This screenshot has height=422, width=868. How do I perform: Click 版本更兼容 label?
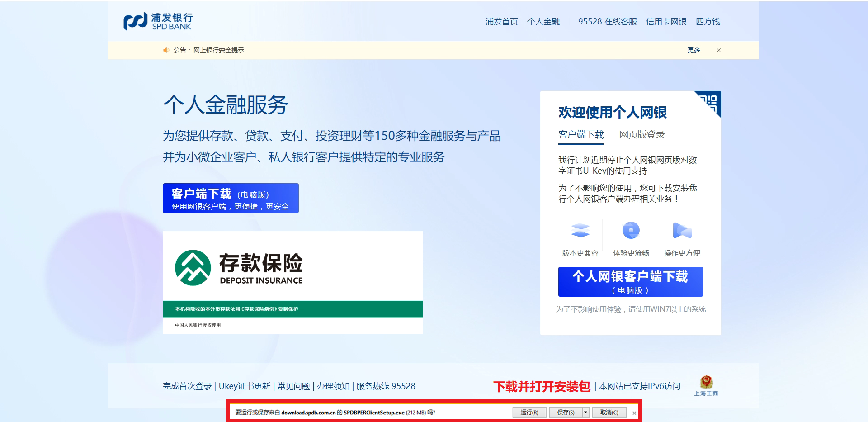pos(580,253)
